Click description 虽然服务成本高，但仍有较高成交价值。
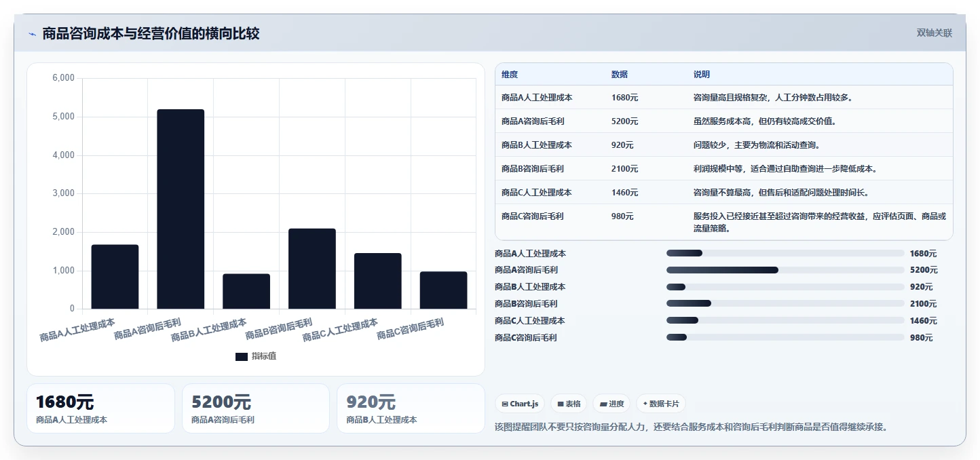 (x=765, y=121)
